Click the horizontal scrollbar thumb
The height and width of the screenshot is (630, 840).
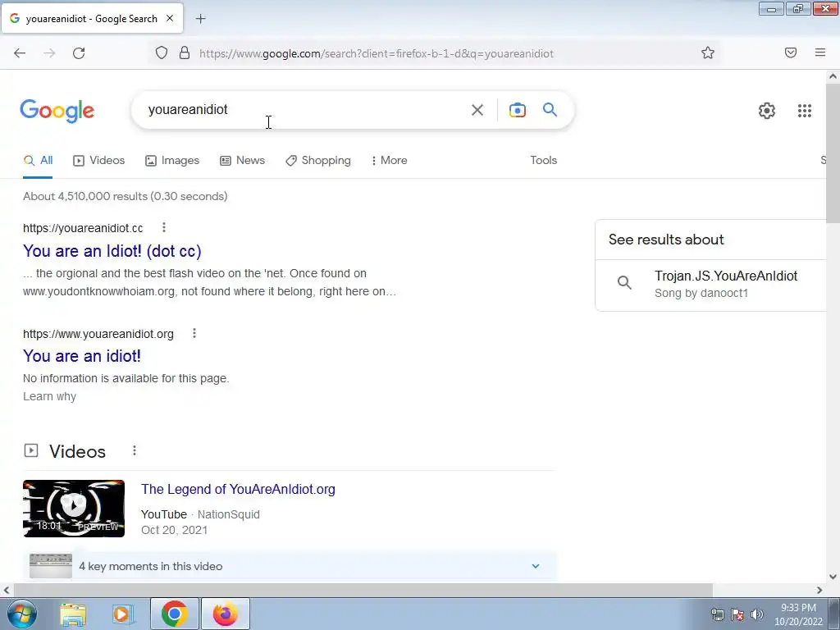362,590
